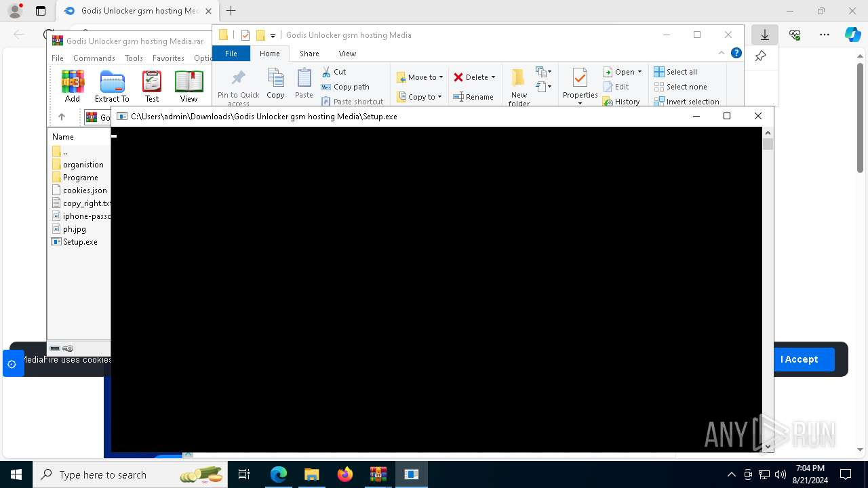Click Paste shortcut in the Explorer ribbon

point(353,102)
